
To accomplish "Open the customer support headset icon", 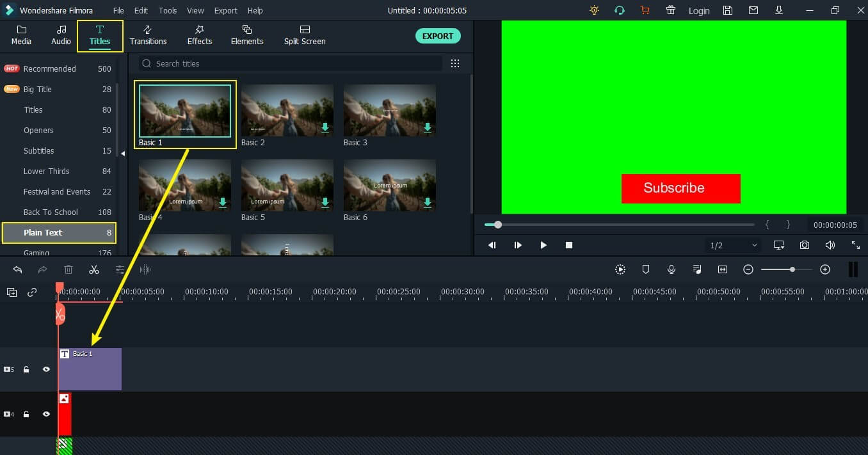I will point(619,10).
